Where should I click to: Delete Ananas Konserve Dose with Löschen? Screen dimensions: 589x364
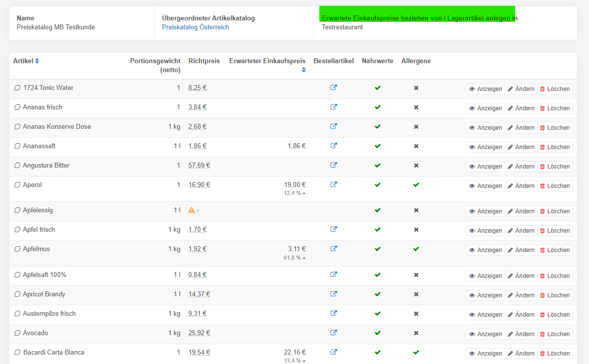tap(555, 128)
